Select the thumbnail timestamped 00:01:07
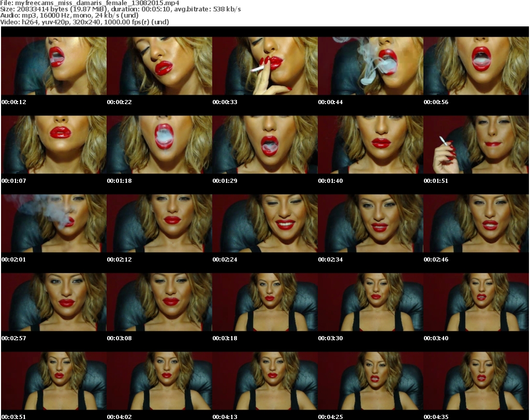 (x=54, y=144)
